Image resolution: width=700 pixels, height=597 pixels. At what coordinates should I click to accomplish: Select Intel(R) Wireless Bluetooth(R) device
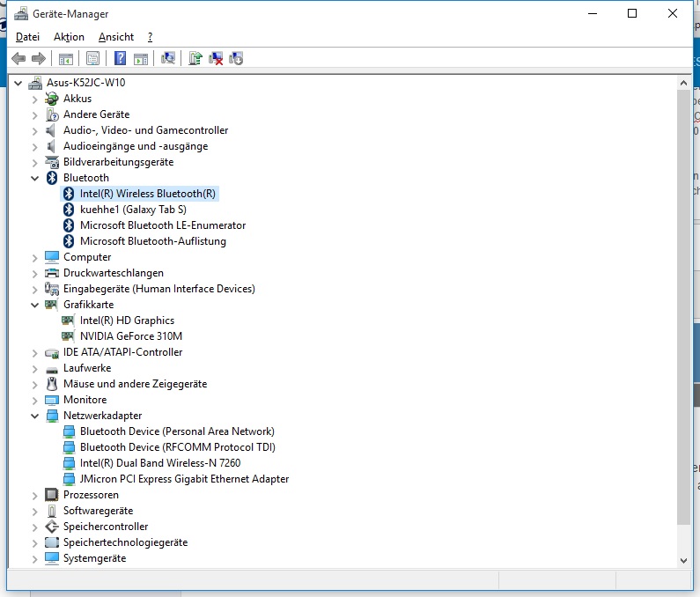pyautogui.click(x=148, y=194)
